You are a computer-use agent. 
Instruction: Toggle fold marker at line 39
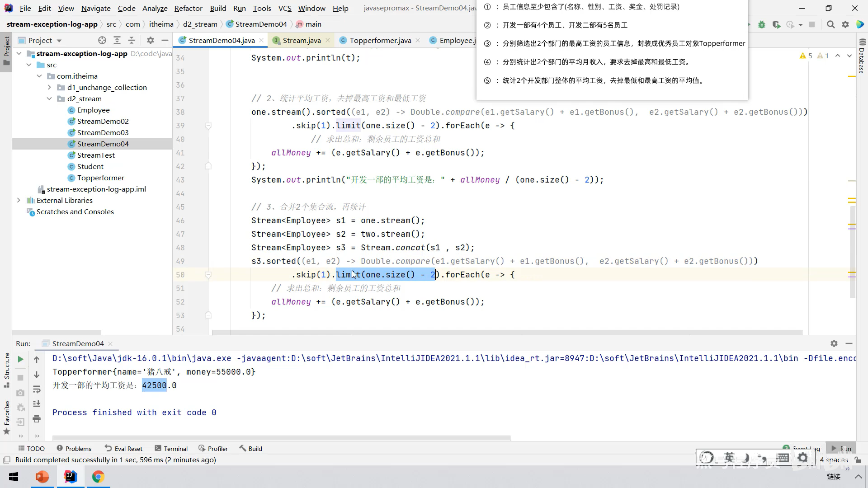pyautogui.click(x=208, y=126)
